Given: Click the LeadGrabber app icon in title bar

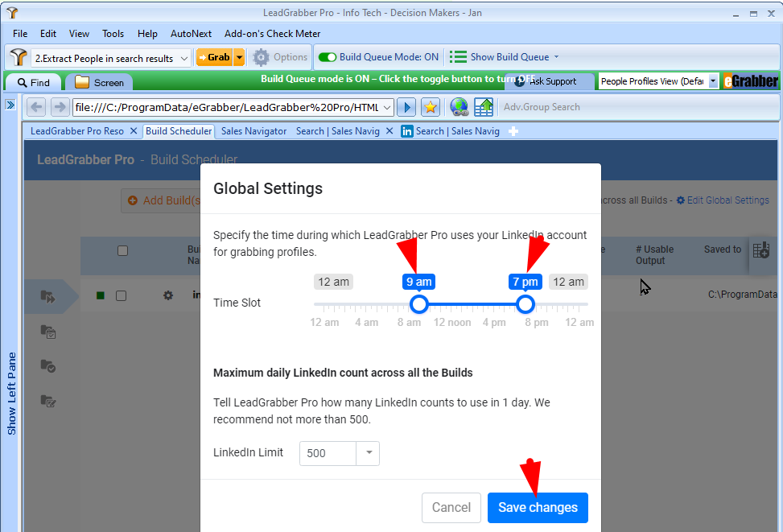Looking at the screenshot, I should 12,13.
